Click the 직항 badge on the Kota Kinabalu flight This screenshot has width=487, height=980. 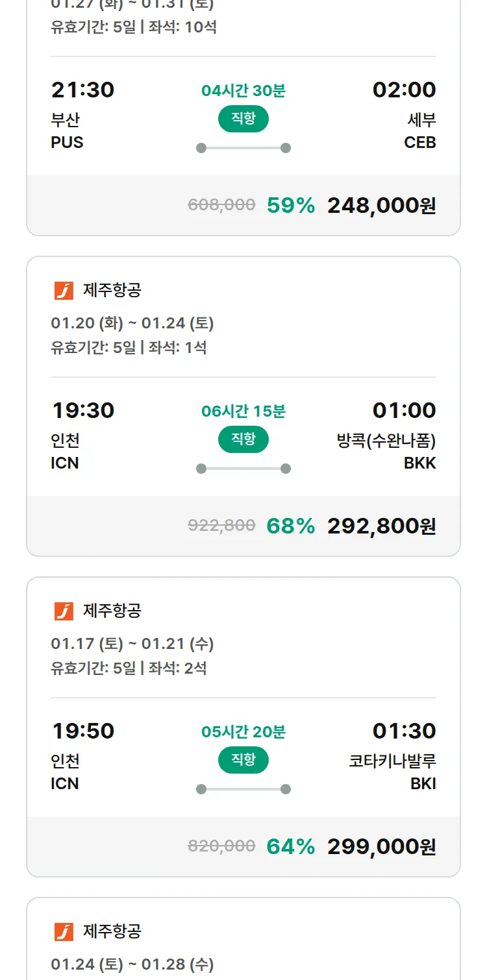[x=243, y=760]
